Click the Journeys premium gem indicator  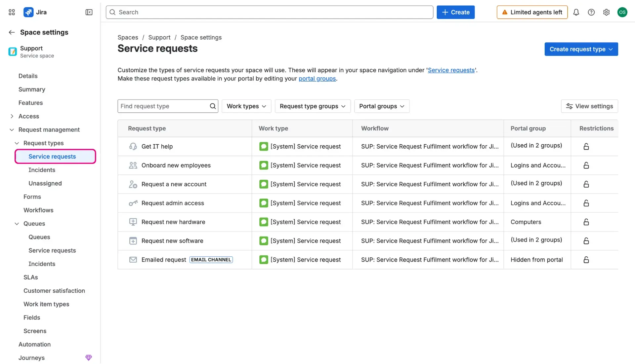(x=89, y=357)
